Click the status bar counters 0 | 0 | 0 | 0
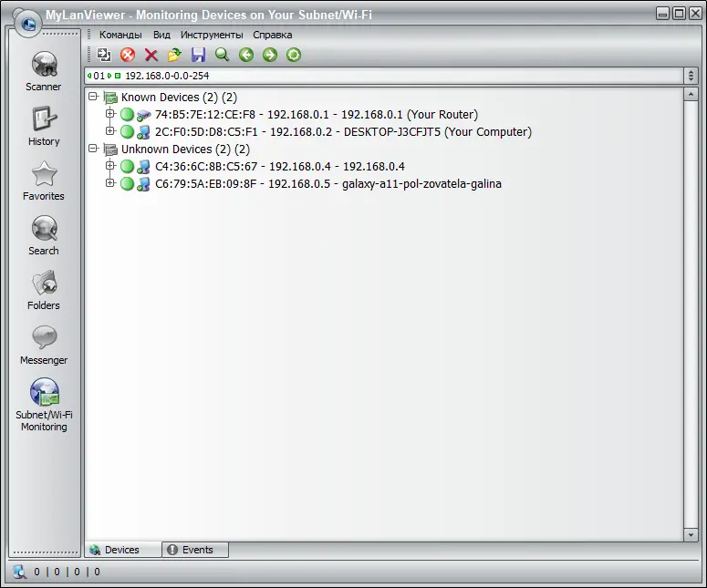Image resolution: width=707 pixels, height=588 pixels. 67,572
